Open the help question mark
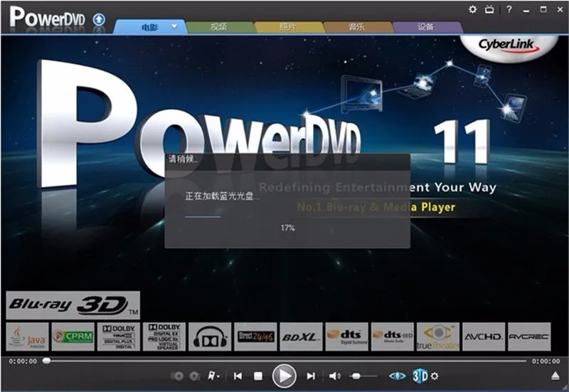 (509, 9)
